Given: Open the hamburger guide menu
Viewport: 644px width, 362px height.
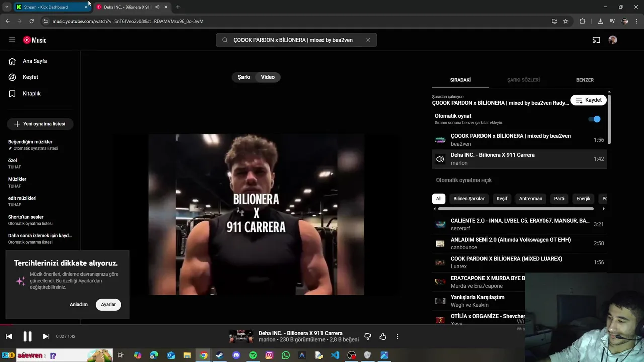Looking at the screenshot, I should tap(12, 40).
